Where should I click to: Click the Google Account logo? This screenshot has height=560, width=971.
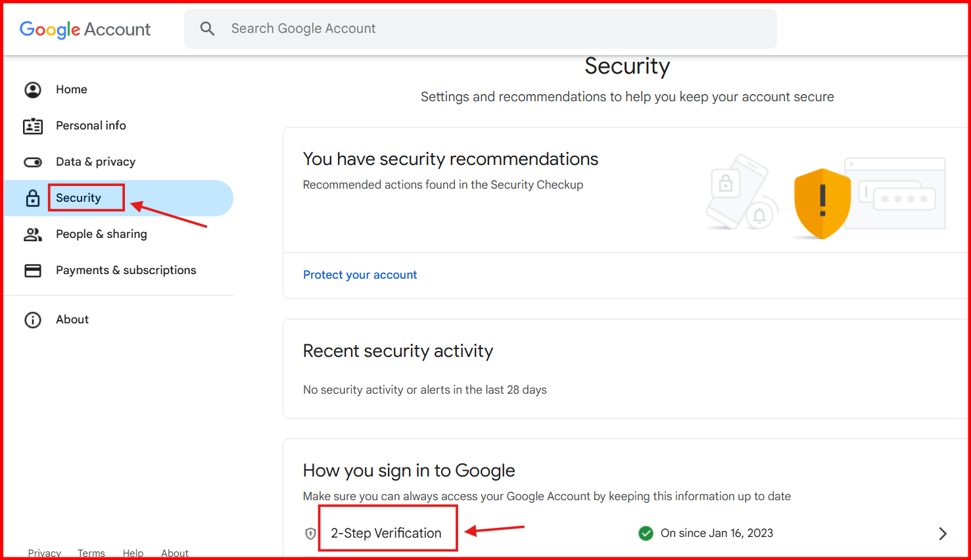(85, 30)
